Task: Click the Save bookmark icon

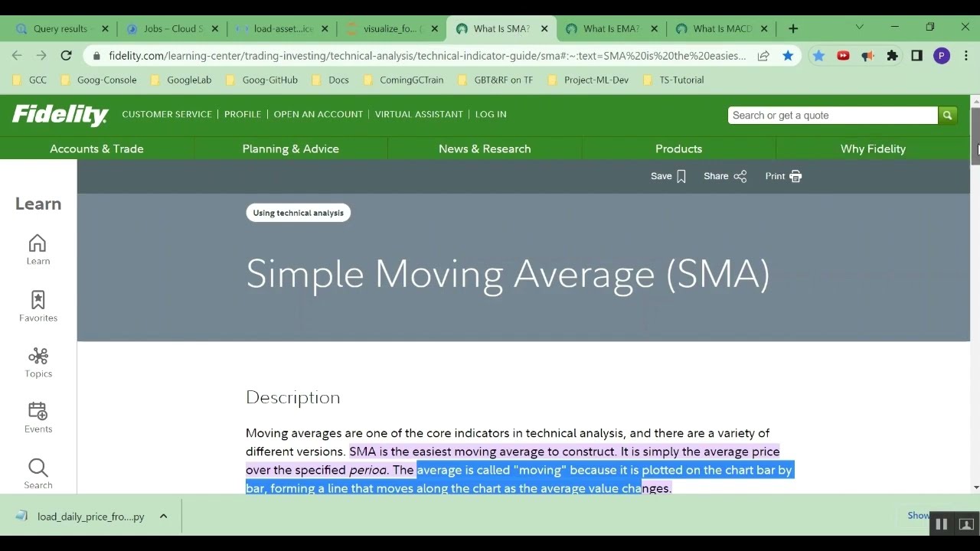Action: 681,176
